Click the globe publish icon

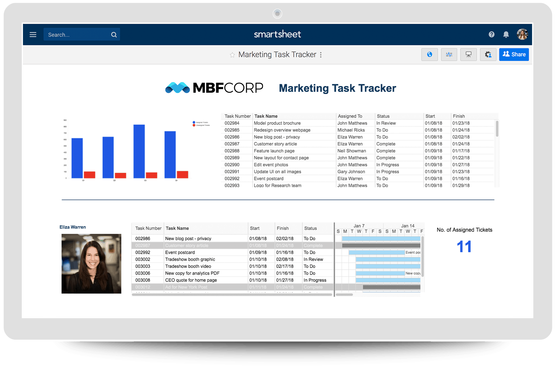(x=429, y=55)
